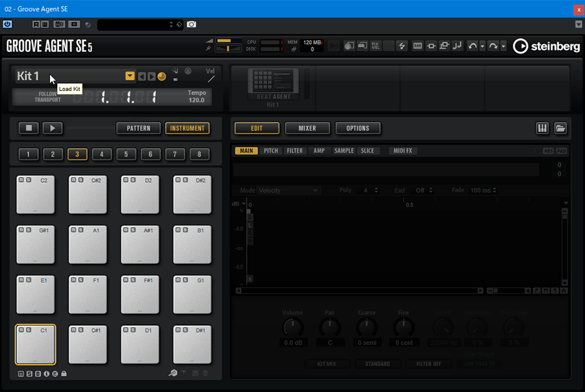Toggle the plugin power/activate button
Viewport: 585px width, 392px height.
tap(7, 24)
